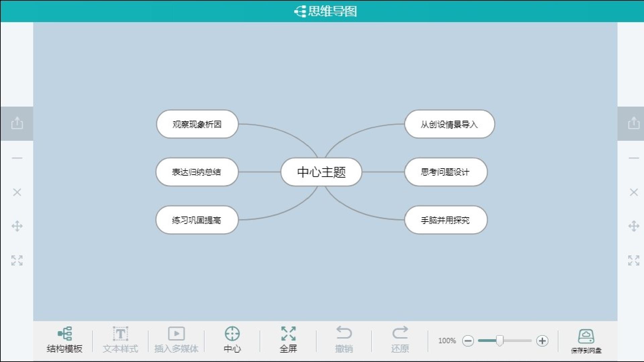Redo with the 还原 button
The width and height of the screenshot is (644, 362).
pos(400,340)
